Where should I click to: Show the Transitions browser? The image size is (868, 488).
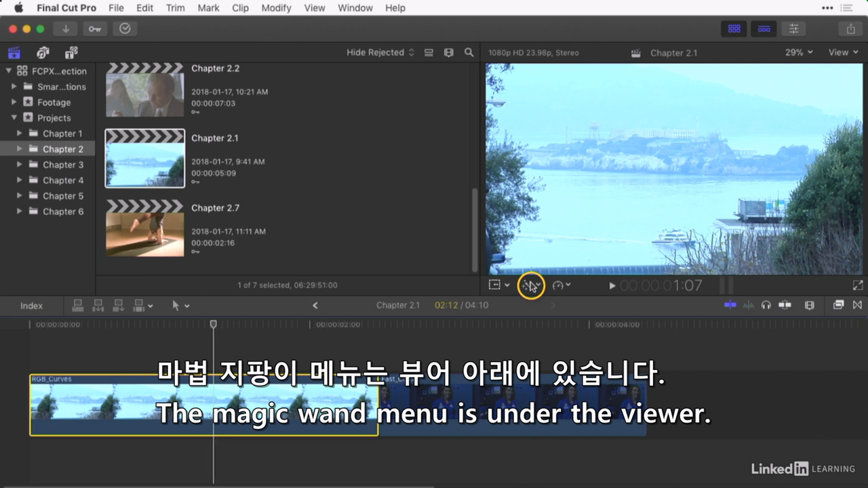coord(857,305)
